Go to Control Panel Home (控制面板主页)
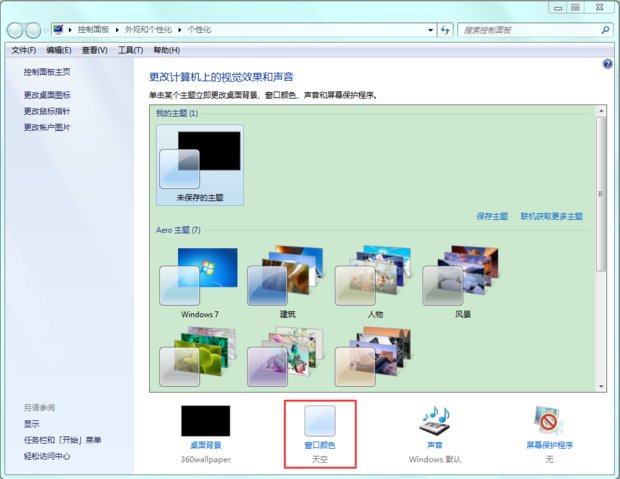The height and width of the screenshot is (479, 620). pos(47,72)
